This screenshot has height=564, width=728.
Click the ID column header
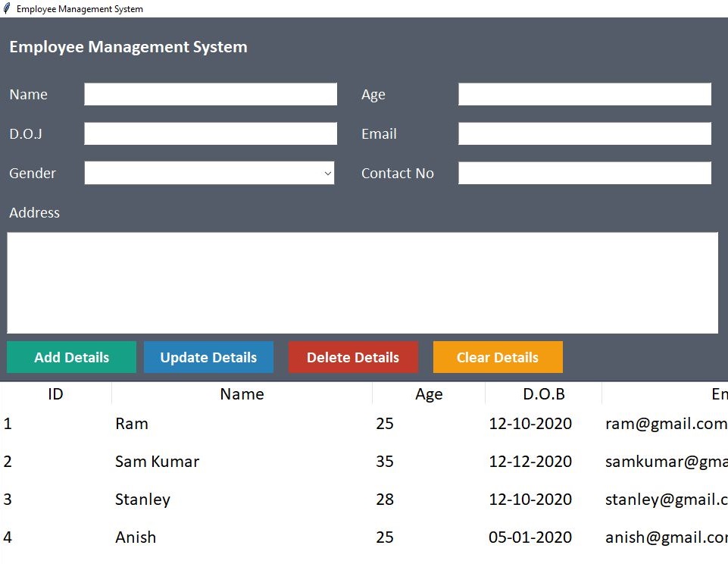(55, 393)
